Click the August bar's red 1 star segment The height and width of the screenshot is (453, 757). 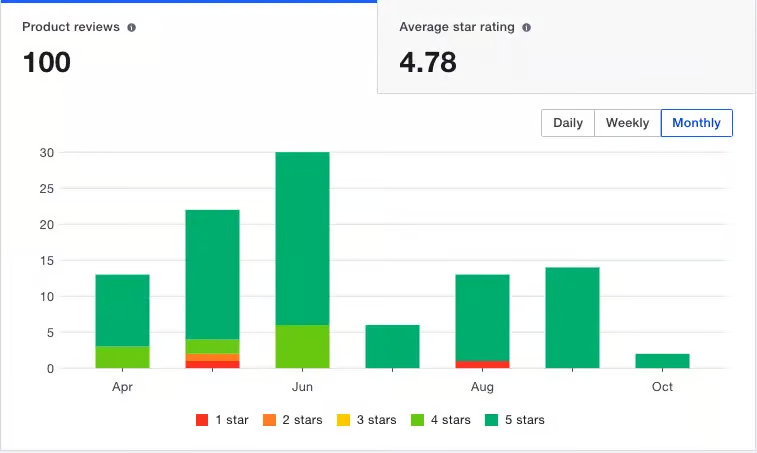pos(482,364)
